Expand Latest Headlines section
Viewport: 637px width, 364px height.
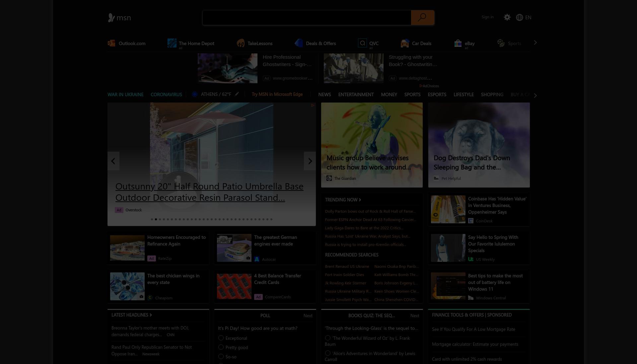(x=132, y=315)
